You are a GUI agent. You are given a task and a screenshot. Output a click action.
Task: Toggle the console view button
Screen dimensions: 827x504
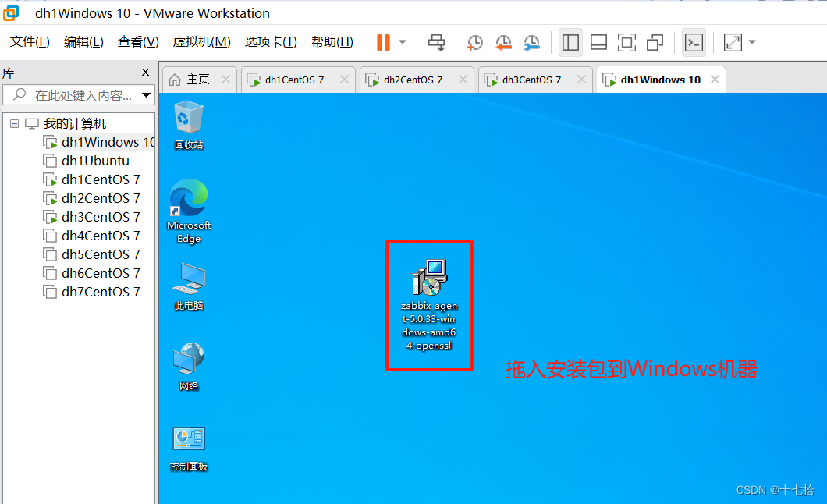point(694,42)
